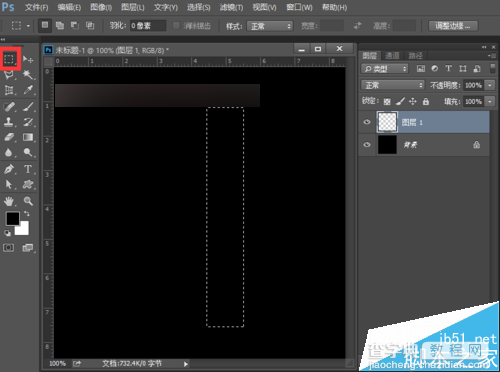The image size is (500, 372).
Task: Switch to the 路径 paths tab
Action: coord(416,56)
